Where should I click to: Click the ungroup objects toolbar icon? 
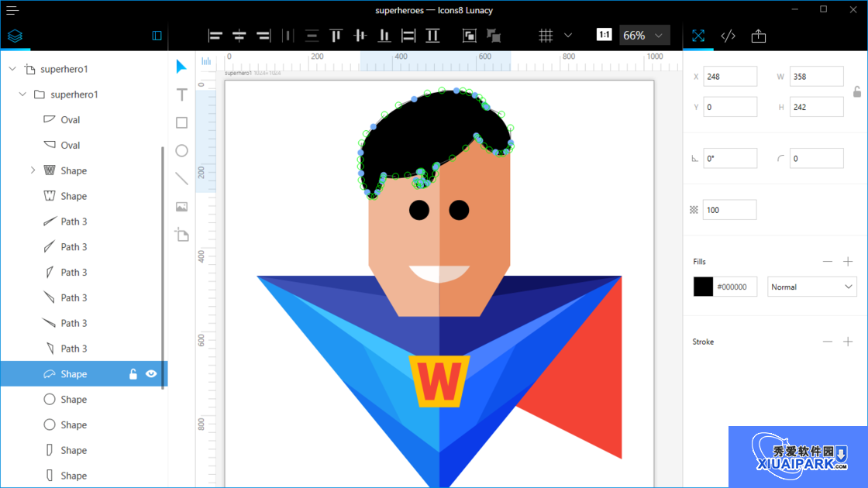click(493, 36)
